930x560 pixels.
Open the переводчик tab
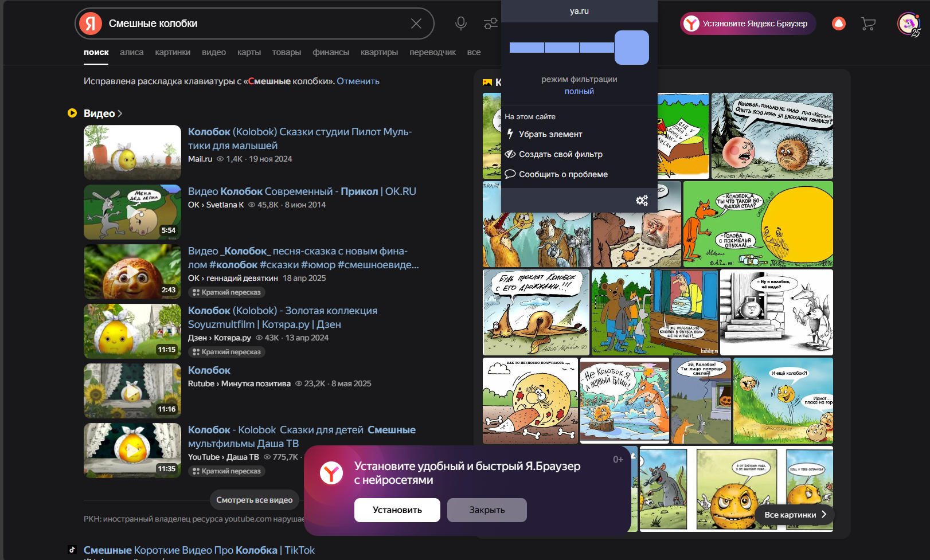coord(433,52)
